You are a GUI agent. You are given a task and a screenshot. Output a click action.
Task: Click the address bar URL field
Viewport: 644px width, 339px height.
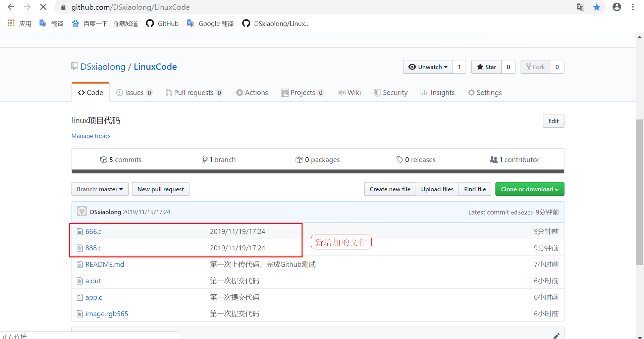coord(315,7)
